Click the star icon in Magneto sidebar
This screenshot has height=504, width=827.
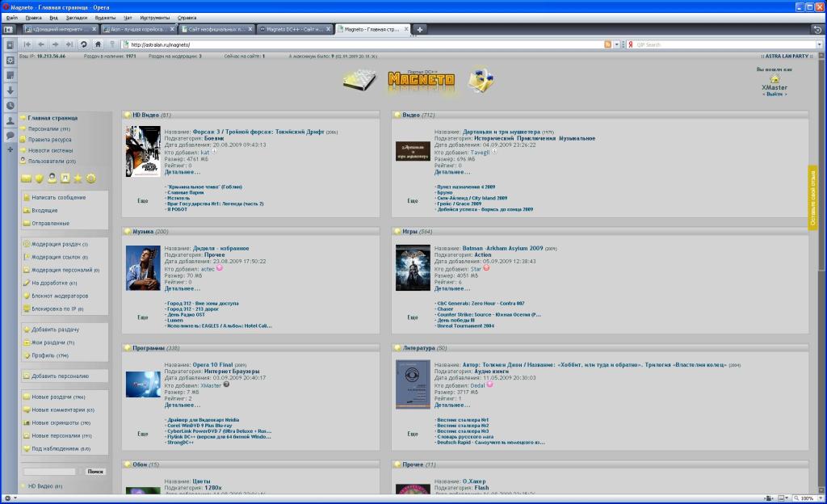pyautogui.click(x=78, y=178)
